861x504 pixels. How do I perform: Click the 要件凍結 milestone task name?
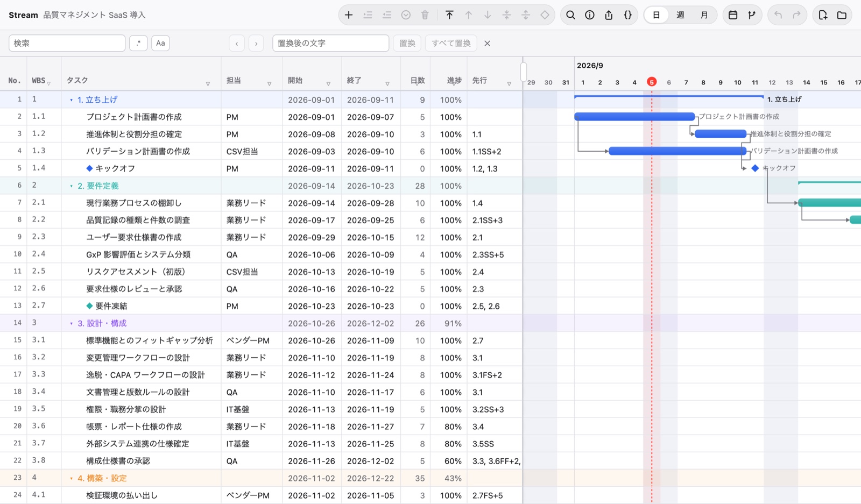click(111, 307)
